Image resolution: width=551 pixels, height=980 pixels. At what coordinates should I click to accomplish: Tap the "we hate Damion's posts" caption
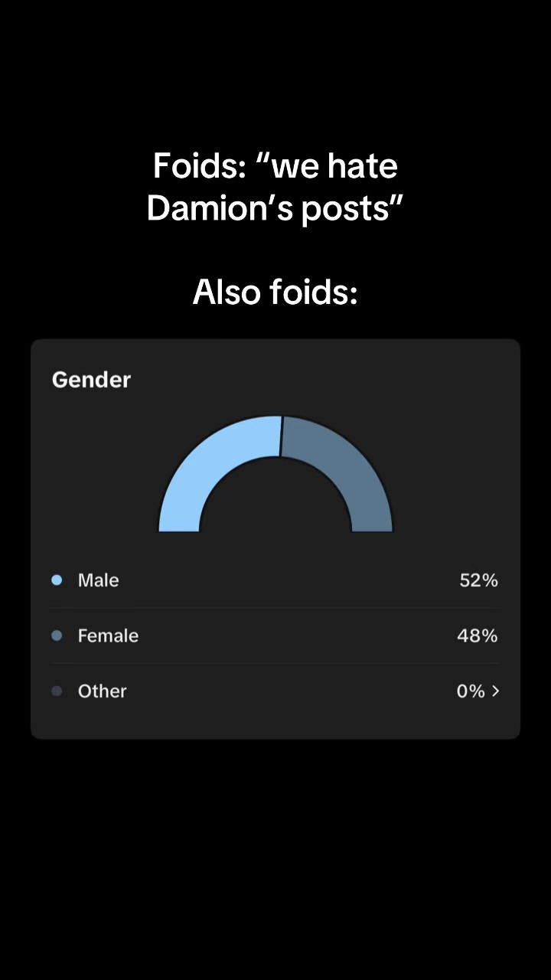(275, 187)
